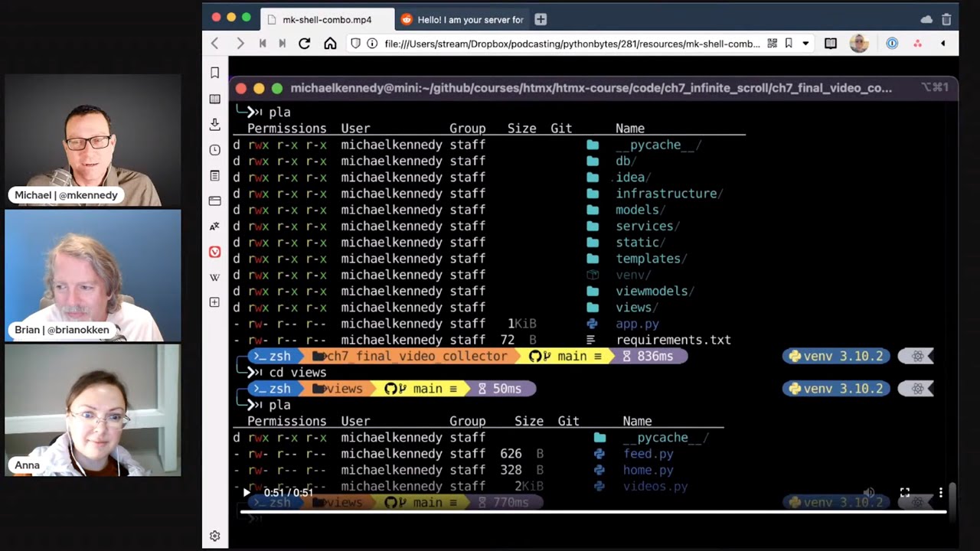Open synced tabs cloud icon
The image size is (980, 551).
[x=926, y=19]
